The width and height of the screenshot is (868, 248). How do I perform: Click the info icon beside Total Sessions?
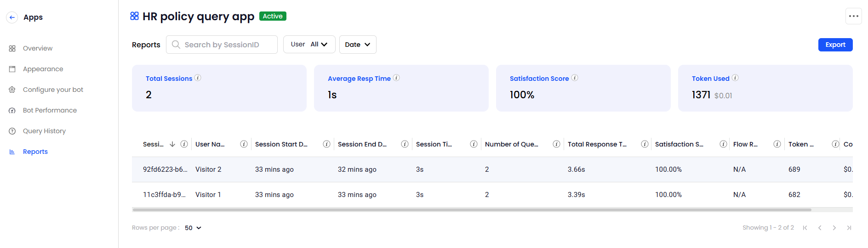[198, 78]
